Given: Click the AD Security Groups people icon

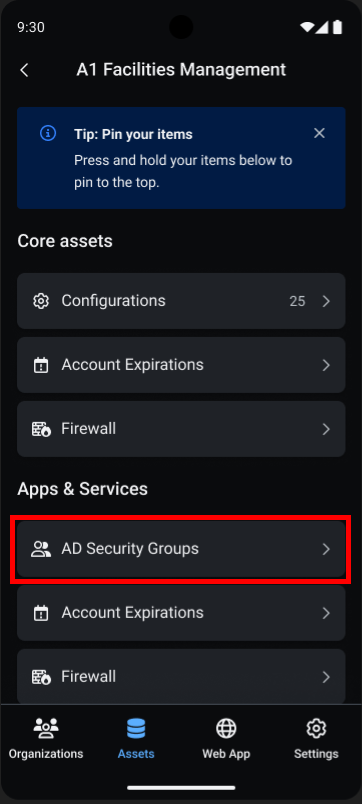Looking at the screenshot, I should tap(41, 549).
